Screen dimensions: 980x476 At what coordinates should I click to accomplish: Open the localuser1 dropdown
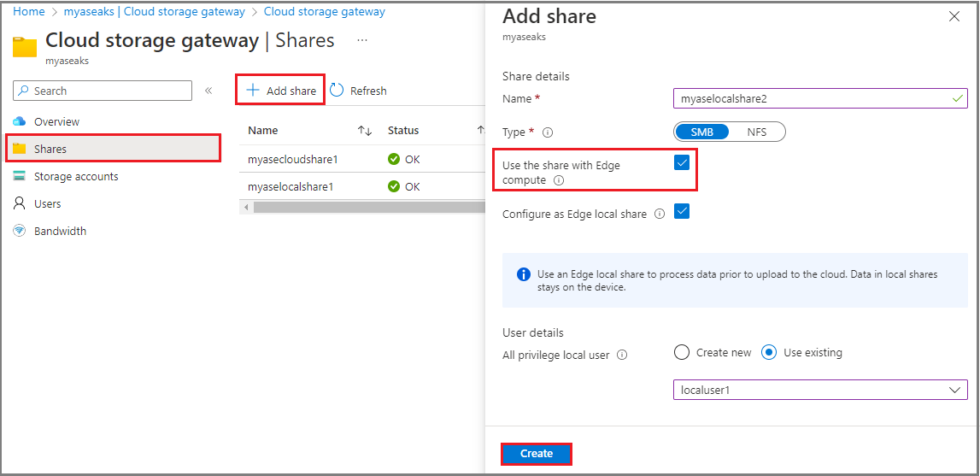point(820,390)
